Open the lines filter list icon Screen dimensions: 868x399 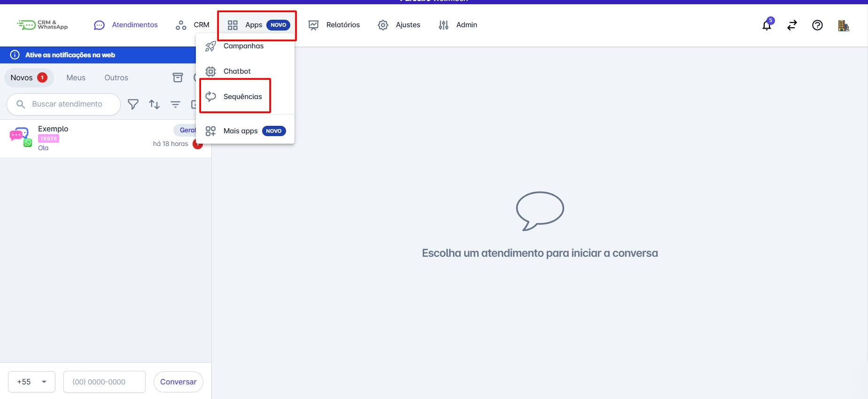click(x=175, y=104)
